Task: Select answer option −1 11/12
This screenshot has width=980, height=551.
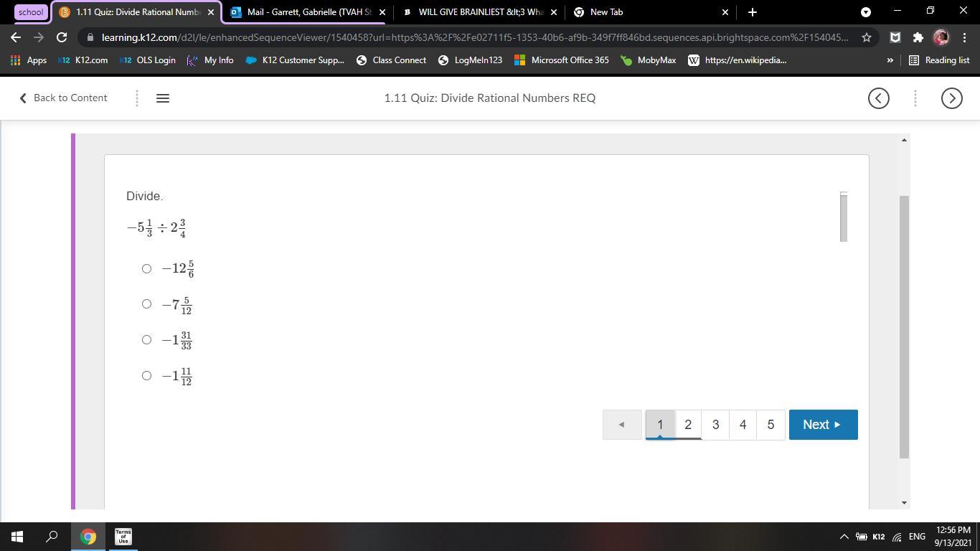Action: 146,375
